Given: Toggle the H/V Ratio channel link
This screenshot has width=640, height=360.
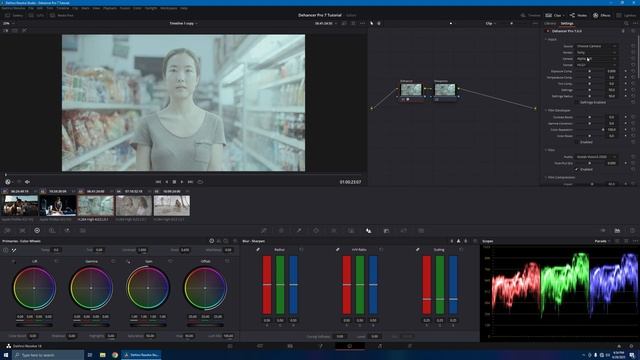Looking at the screenshot, I should pyautogui.click(x=338, y=249).
